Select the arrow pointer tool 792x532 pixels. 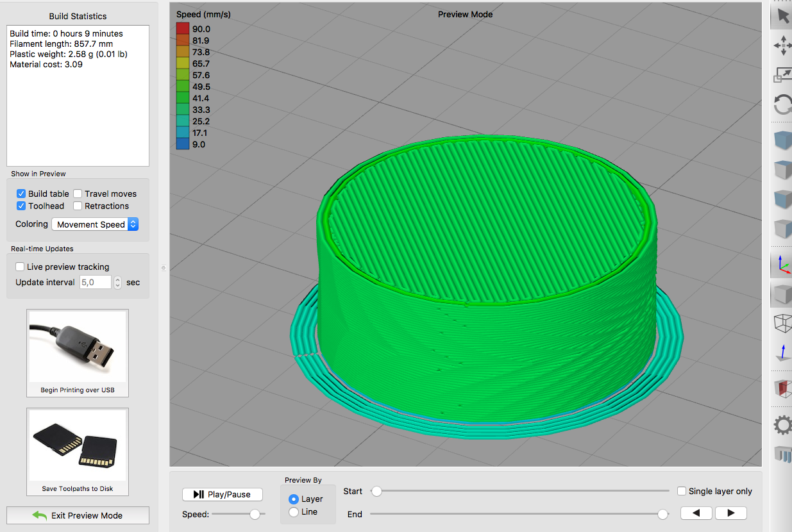click(782, 16)
